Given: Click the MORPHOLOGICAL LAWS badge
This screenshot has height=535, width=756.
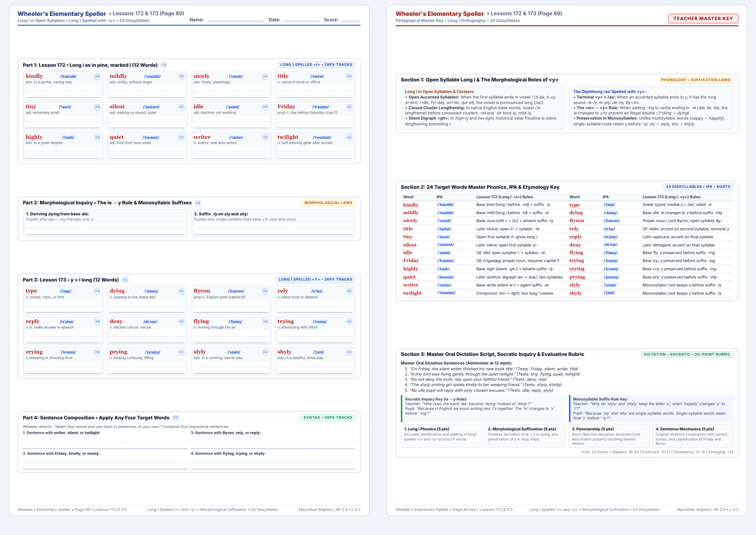Looking at the screenshot, I should tap(328, 203).
